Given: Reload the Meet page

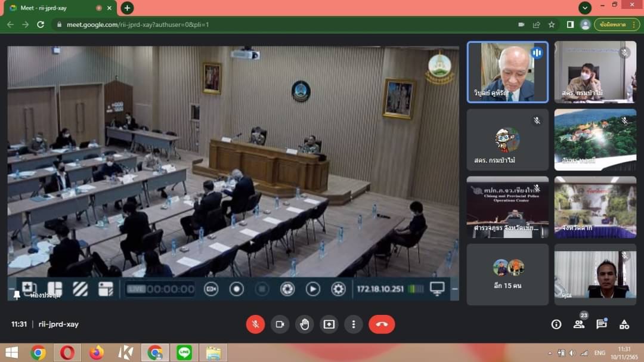Looking at the screenshot, I should tap(41, 24).
